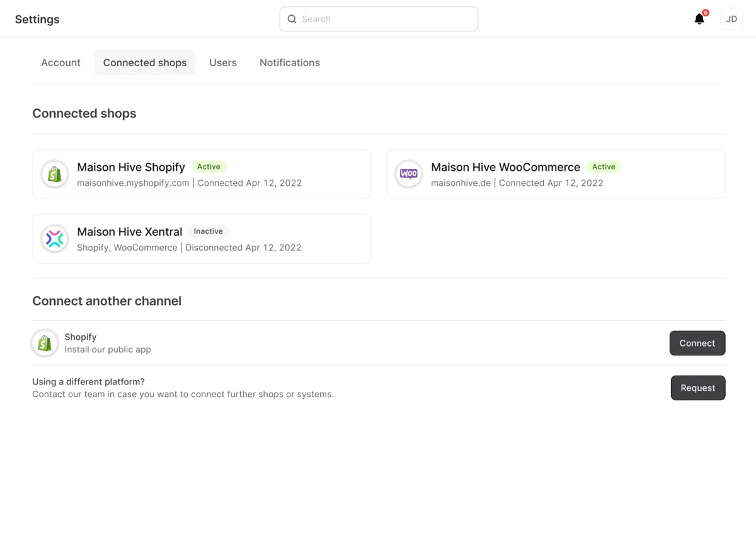Open the JD user avatar menu

click(x=731, y=19)
